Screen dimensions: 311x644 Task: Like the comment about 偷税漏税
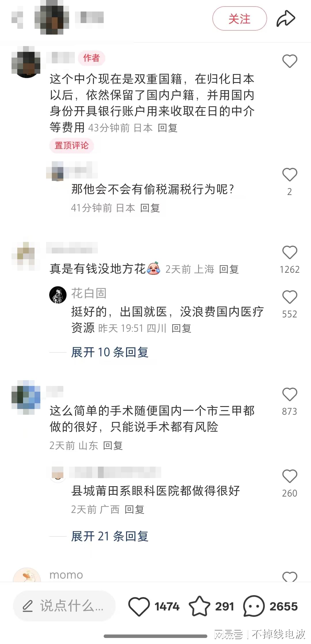289,175
